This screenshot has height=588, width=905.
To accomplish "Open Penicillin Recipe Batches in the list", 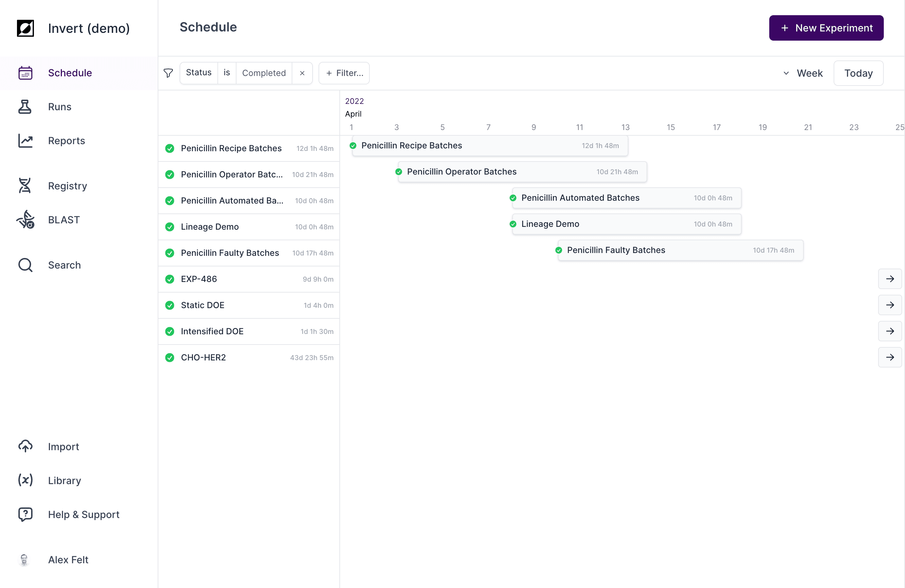I will tap(249, 148).
